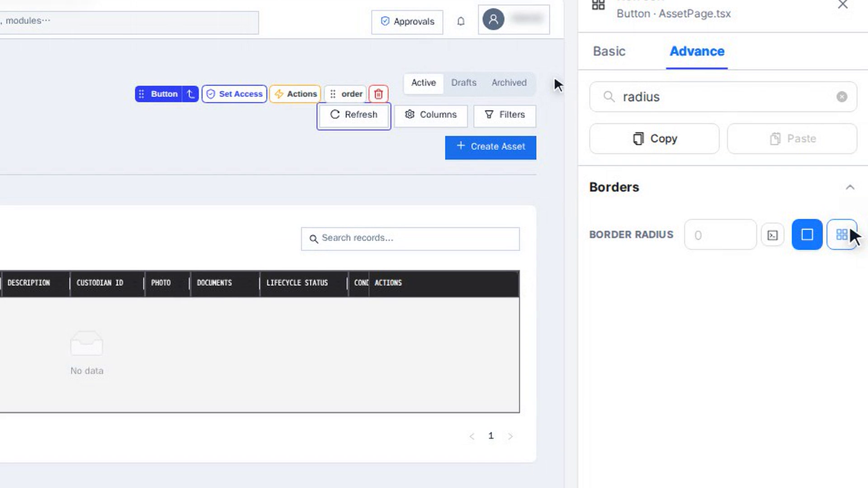Select uniform border radius mode
The width and height of the screenshot is (868, 488).
807,235
